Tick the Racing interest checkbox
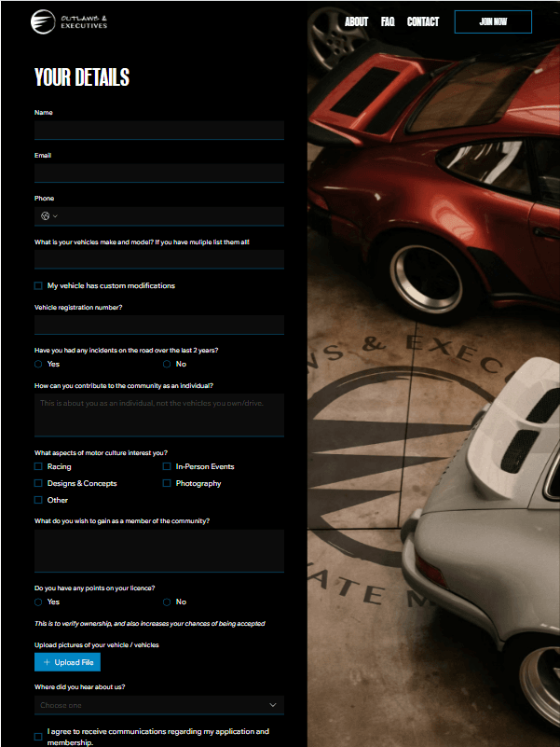This screenshot has height=747, width=560. pos(38,466)
